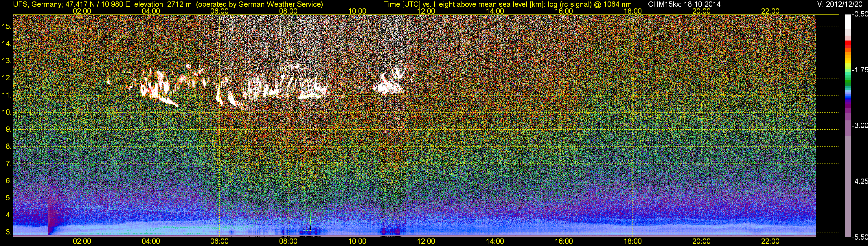Click '18:00' on the top time axis
This screenshot has width=868, height=246.
633,11
